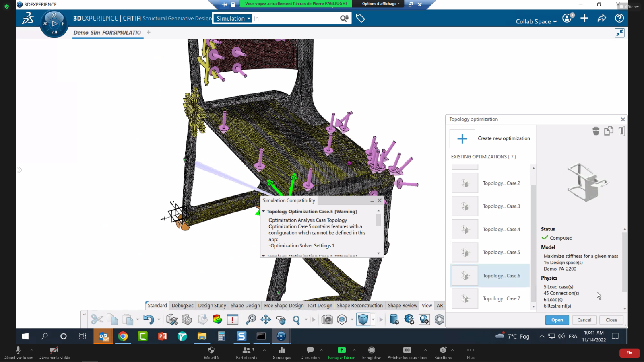Viewport: 644px width, 362px height.
Task: Click the search input field
Action: [295, 19]
